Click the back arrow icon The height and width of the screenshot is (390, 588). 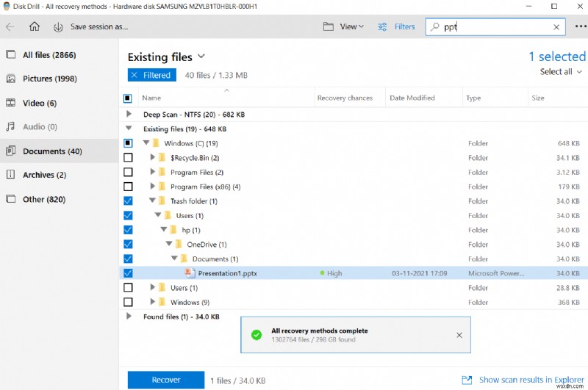point(10,27)
